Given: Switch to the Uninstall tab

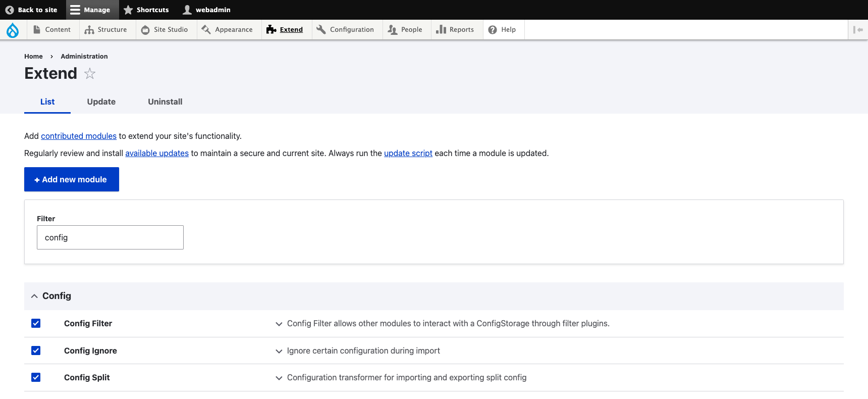Looking at the screenshot, I should 165,102.
